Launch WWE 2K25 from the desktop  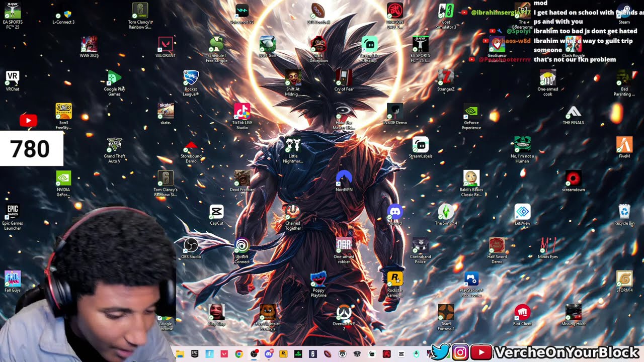click(89, 47)
